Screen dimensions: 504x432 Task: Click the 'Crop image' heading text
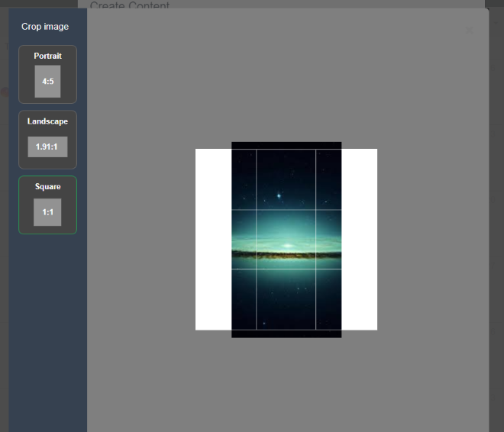click(x=45, y=27)
